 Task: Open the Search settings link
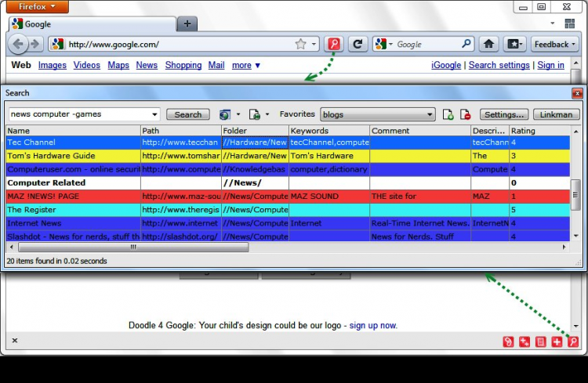pos(499,65)
